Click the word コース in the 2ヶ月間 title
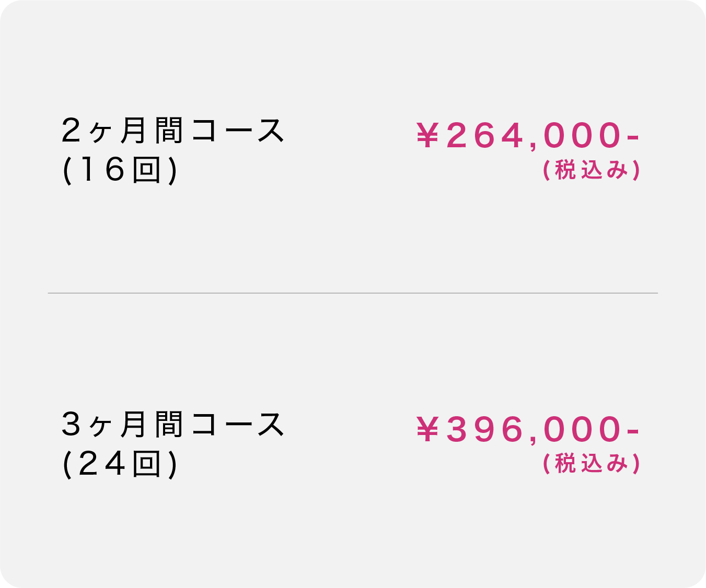The image size is (706, 588). [238, 131]
